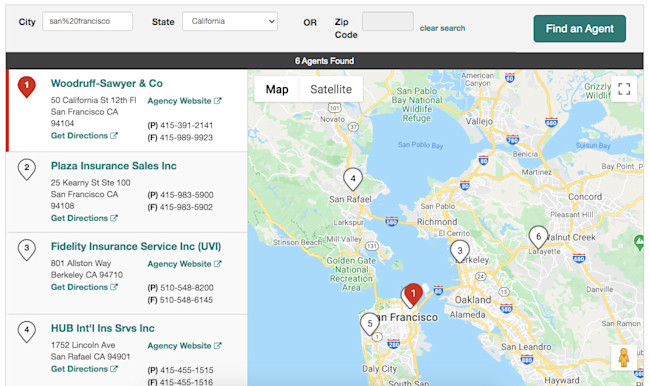Click the City input field

(x=87, y=21)
